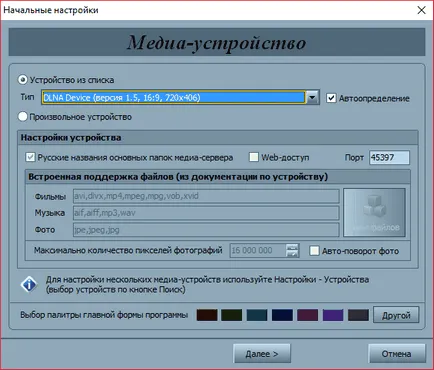Click the 'Встроенная поддержка файлов' header text
The image size is (434, 370).
click(x=178, y=177)
